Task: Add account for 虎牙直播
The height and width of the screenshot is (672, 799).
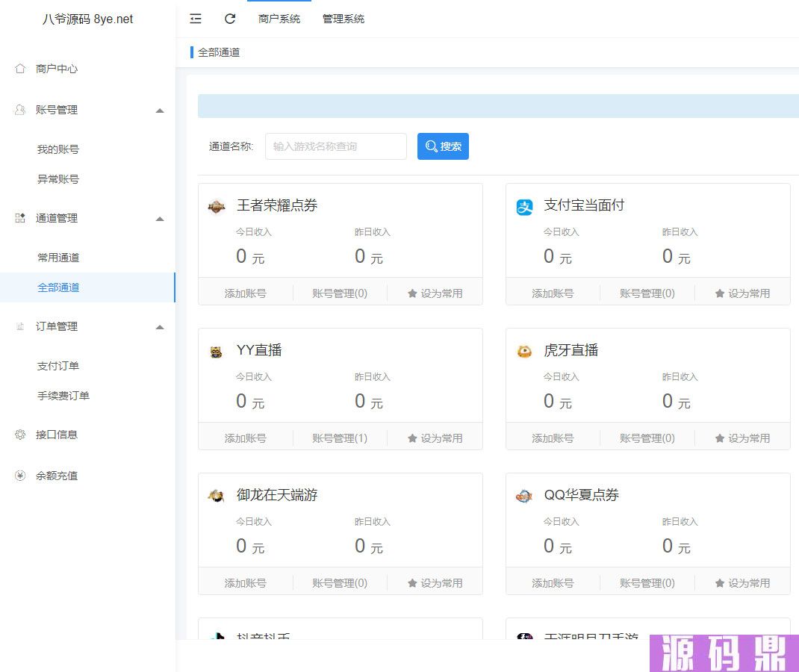Action: [553, 438]
